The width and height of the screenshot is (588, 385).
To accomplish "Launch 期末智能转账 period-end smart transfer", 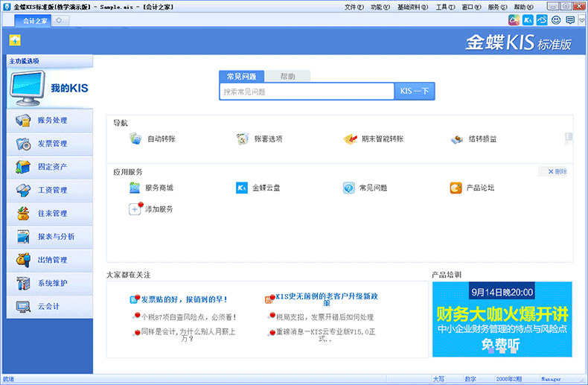I will (349, 139).
